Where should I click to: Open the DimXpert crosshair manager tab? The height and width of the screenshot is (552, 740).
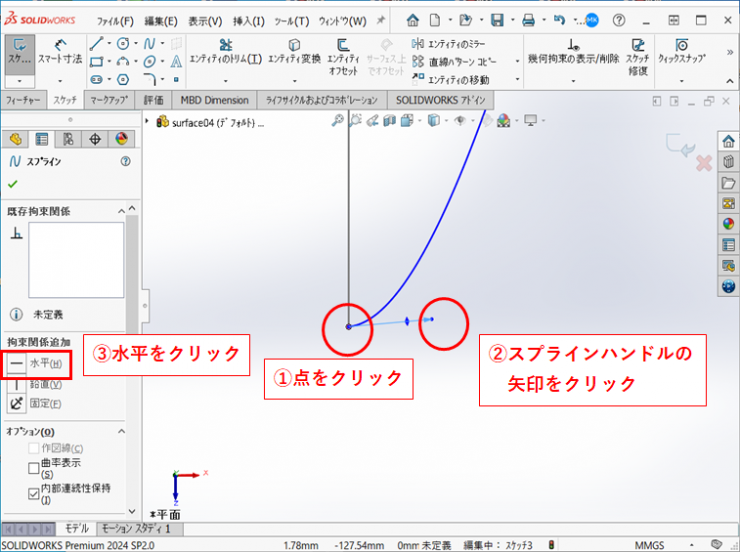pyautogui.click(x=95, y=139)
